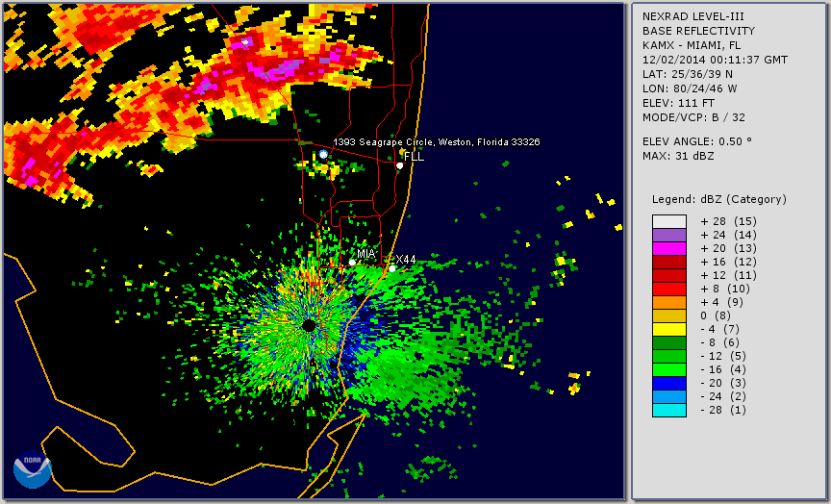
Task: Select the -28 (1) cyan legend swatch
Action: 669,410
